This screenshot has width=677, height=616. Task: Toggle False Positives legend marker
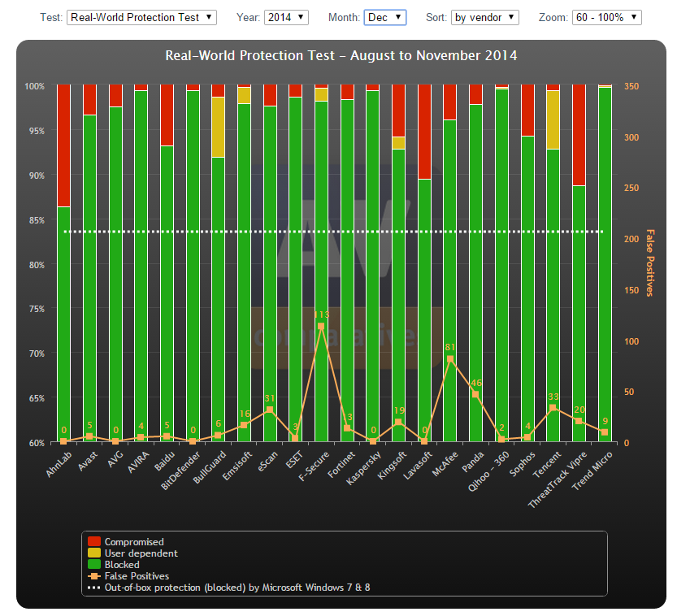click(94, 576)
